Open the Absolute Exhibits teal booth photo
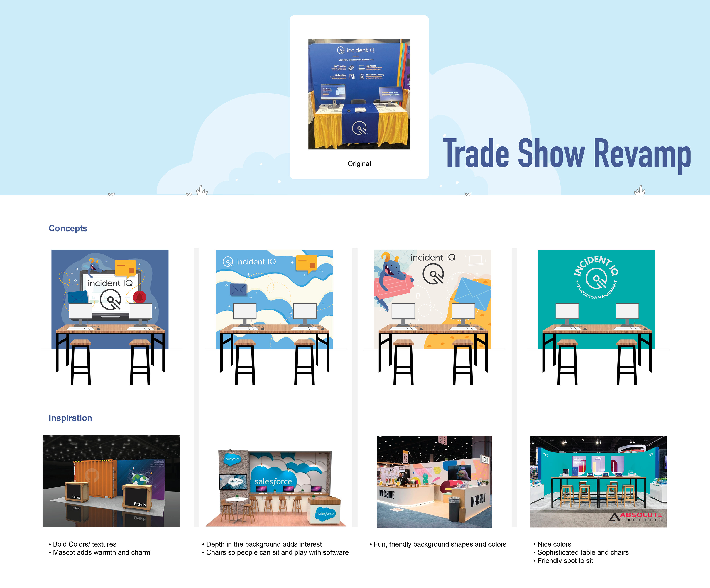This screenshot has width=710, height=588. (598, 481)
